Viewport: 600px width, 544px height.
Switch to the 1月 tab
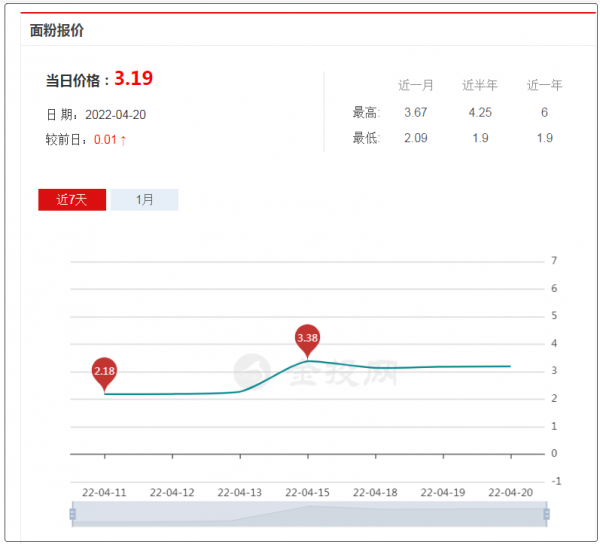point(144,200)
